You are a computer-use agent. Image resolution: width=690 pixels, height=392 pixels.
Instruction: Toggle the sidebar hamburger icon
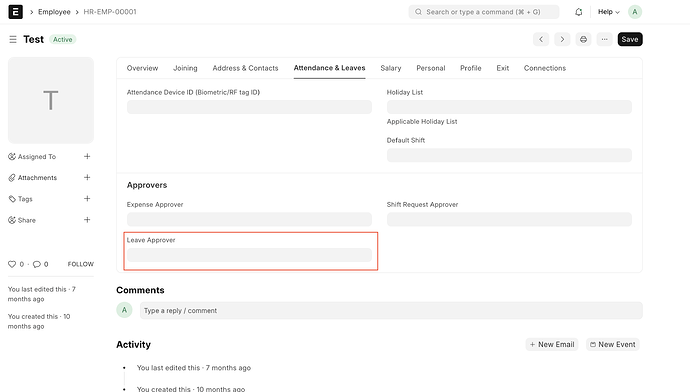click(x=13, y=40)
